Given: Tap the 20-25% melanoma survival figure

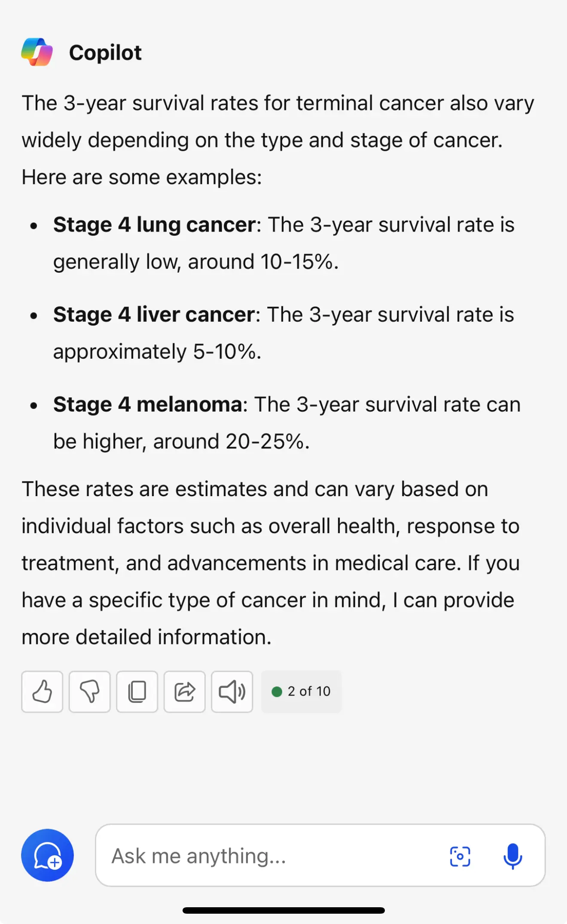Looking at the screenshot, I should (265, 441).
